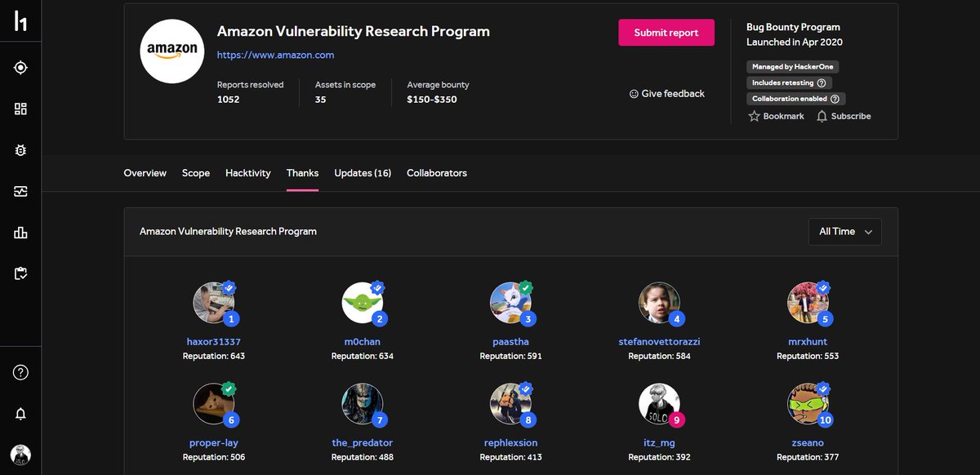Open the leaderboard bar-chart icon in the sidebar
Image resolution: width=980 pixels, height=475 pixels.
click(20, 233)
